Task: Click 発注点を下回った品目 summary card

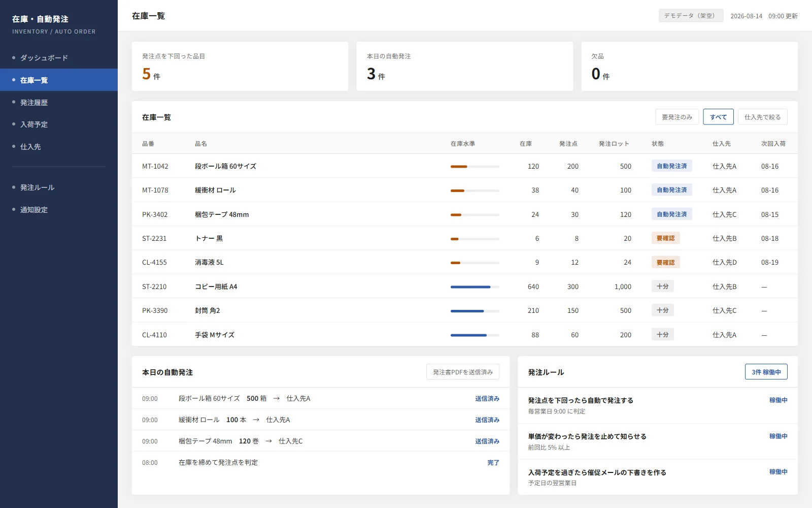Action: pos(240,67)
